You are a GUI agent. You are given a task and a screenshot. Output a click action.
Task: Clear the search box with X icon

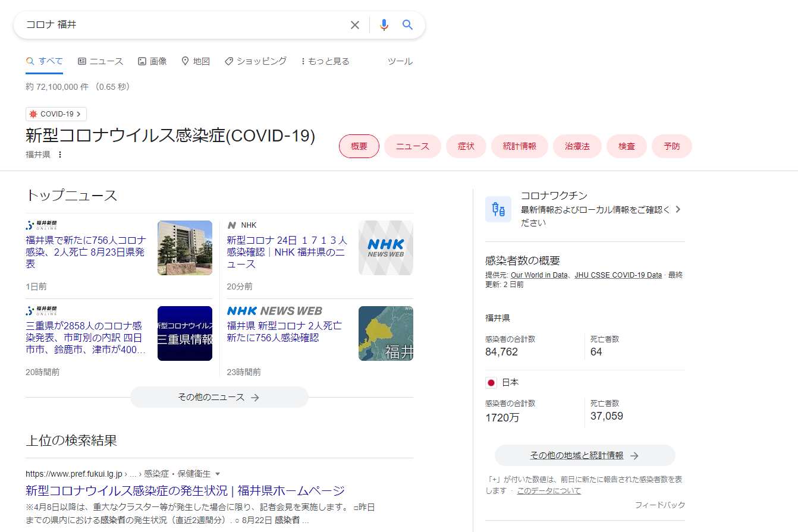355,25
